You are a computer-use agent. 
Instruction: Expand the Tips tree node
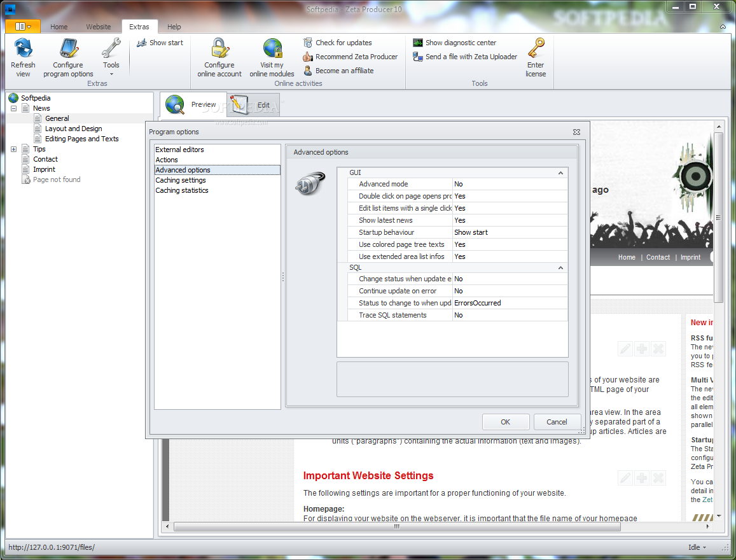[x=13, y=150]
